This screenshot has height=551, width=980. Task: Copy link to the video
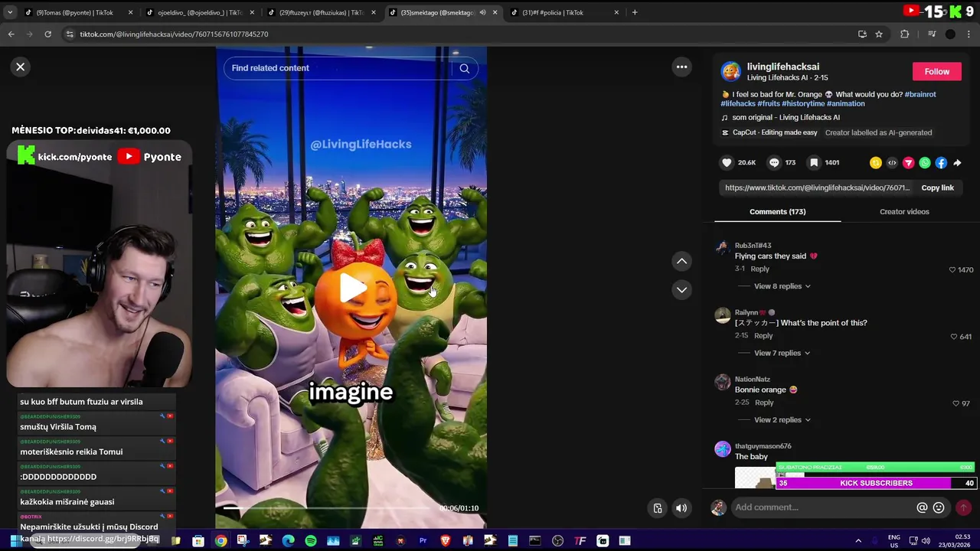937,187
